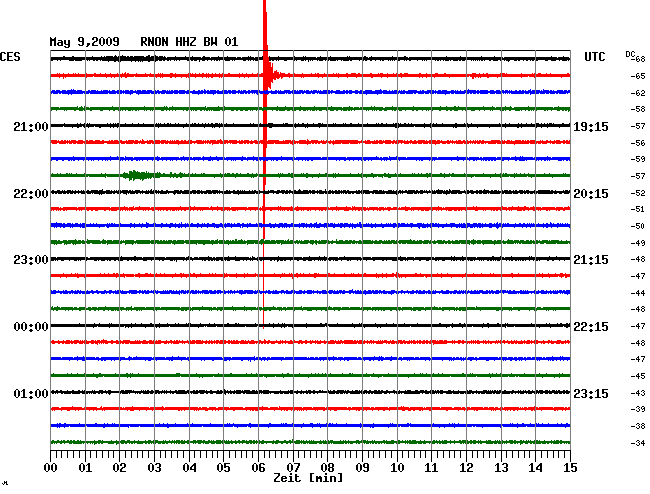Viewport: 650px width, 494px height.
Task: Select the station label RNON HHZ BW 01
Action: [x=189, y=42]
